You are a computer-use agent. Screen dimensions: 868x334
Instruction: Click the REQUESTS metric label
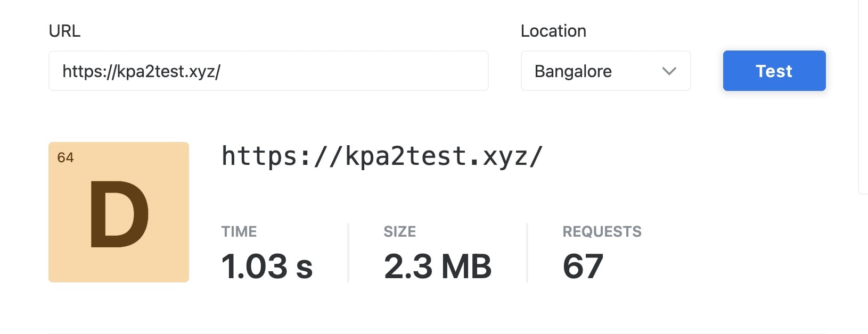click(602, 231)
